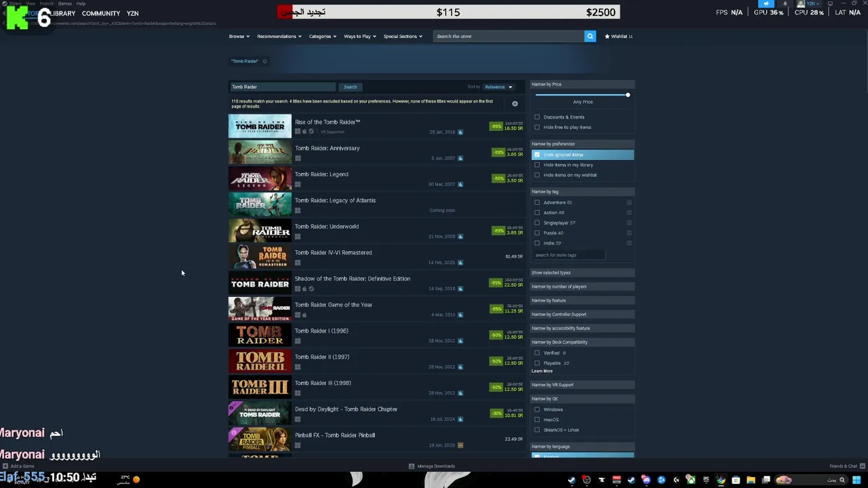Open Chrome from the taskbar
This screenshot has width=868, height=488.
pos(720,480)
